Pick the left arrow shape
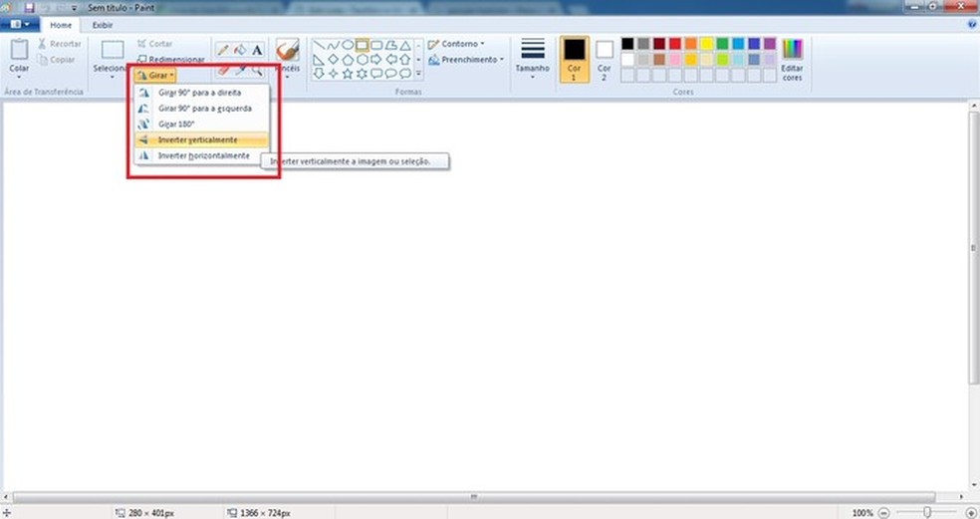 point(390,60)
